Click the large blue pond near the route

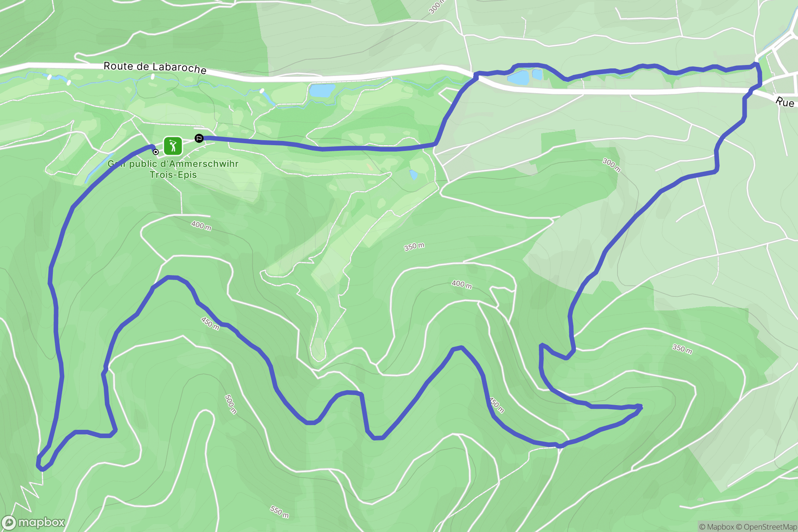pyautogui.click(x=518, y=78)
